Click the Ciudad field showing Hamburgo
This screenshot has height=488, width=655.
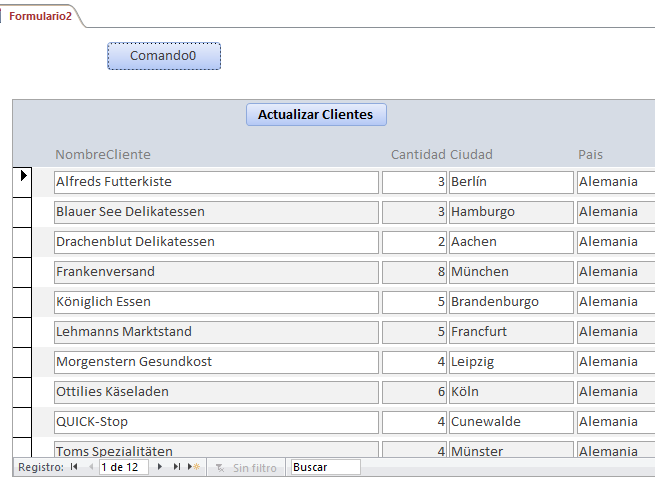pos(511,212)
